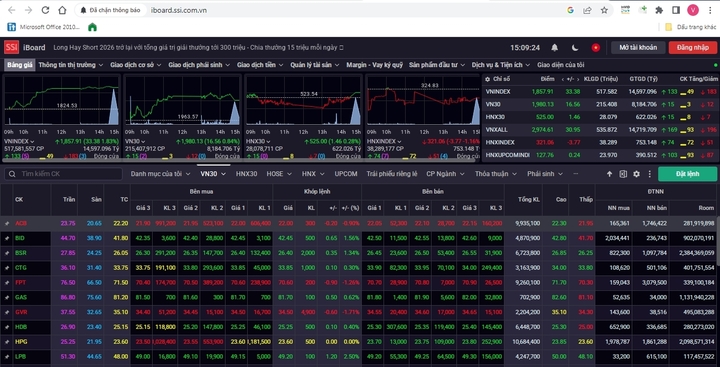Click the Đăng nhập button
The height and width of the screenshot is (367, 720).
tap(693, 48)
